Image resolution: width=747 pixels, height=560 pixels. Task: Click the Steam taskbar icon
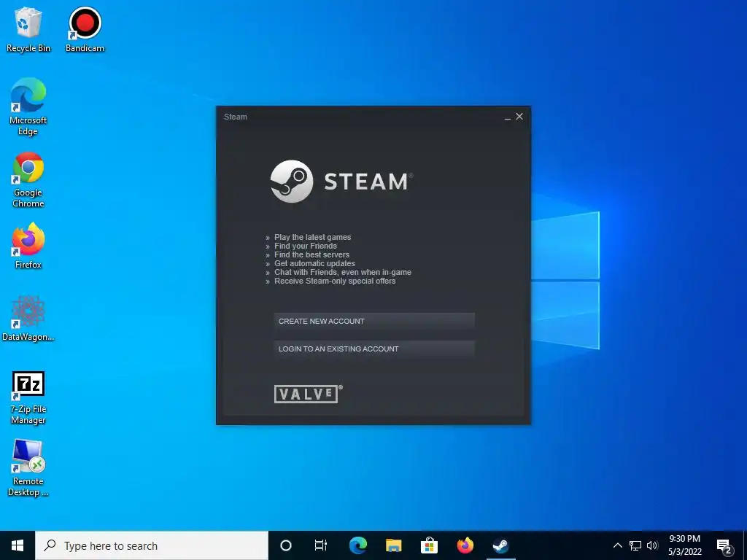[500, 545]
